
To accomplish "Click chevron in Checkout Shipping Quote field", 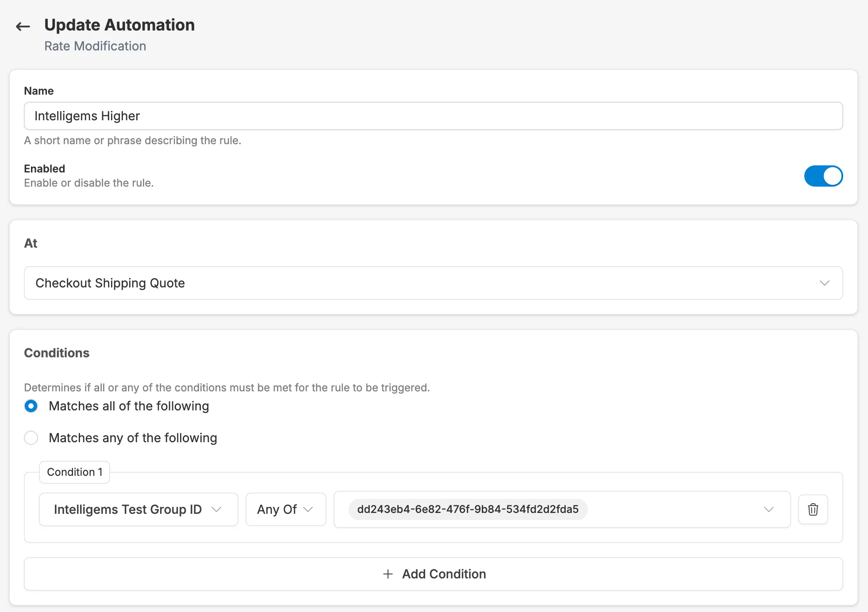I will (824, 283).
